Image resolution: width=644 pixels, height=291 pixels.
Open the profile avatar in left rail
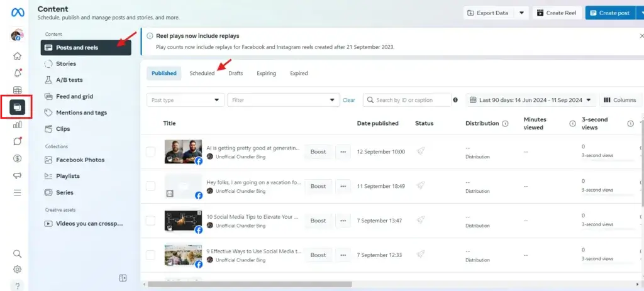point(17,36)
